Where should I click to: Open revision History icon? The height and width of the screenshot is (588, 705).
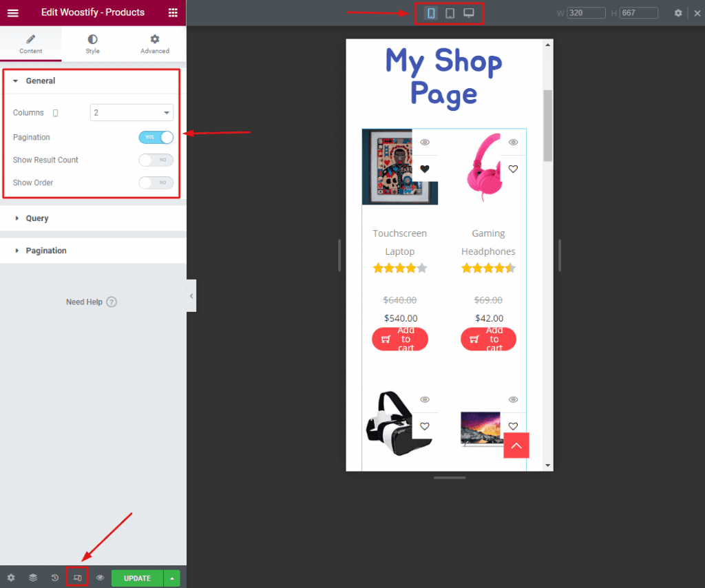(x=54, y=578)
